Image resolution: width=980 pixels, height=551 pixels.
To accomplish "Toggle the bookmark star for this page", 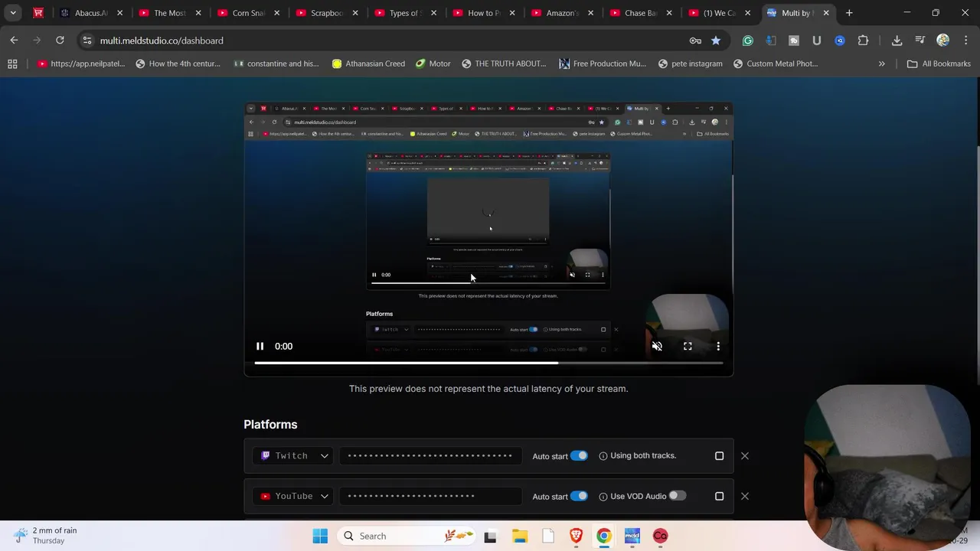I will 715,41.
